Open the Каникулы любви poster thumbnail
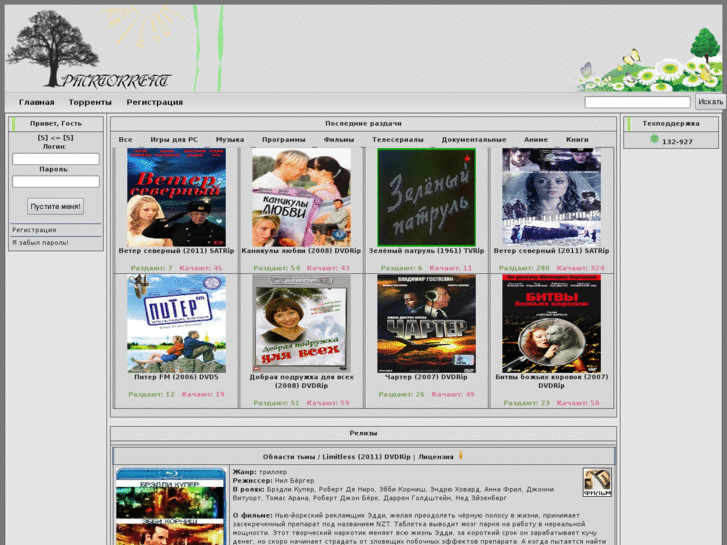This screenshot has width=727, height=545. [301, 197]
